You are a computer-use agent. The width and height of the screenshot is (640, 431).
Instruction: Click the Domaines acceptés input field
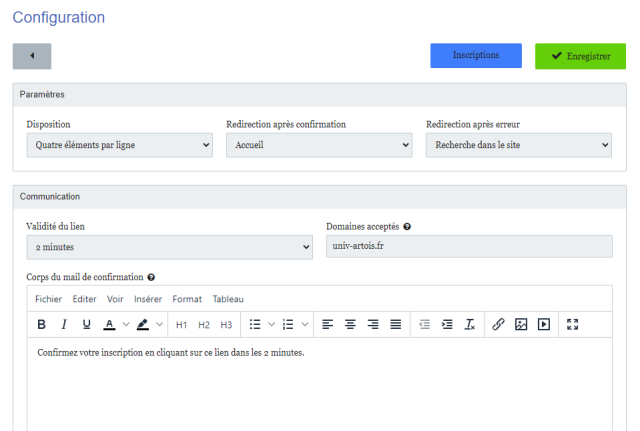click(x=469, y=246)
